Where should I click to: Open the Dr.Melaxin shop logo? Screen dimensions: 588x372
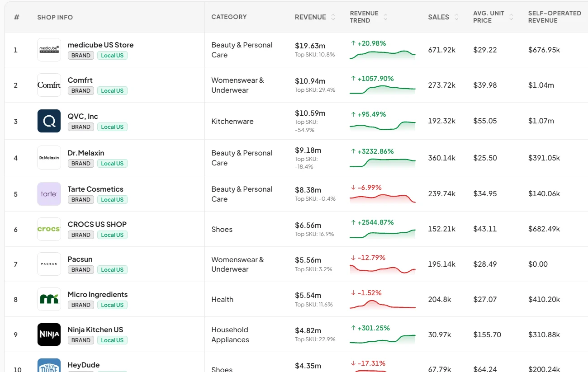(x=49, y=157)
